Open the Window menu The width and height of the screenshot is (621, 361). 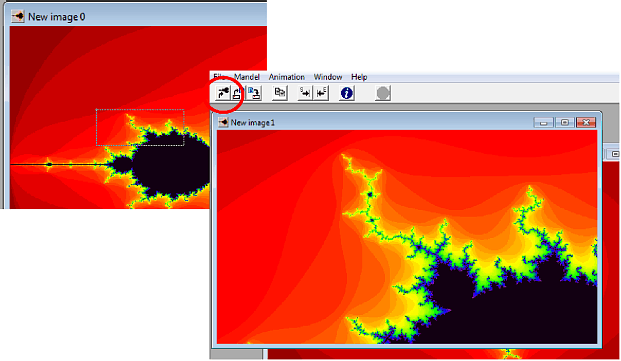point(328,77)
